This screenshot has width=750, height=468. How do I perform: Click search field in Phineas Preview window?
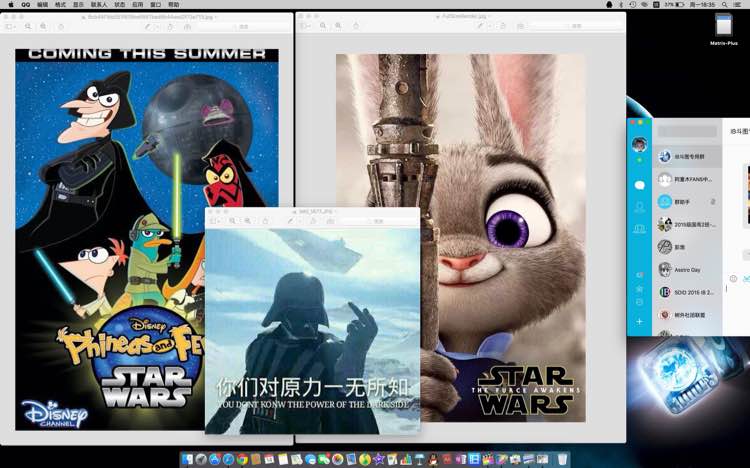pos(243,27)
